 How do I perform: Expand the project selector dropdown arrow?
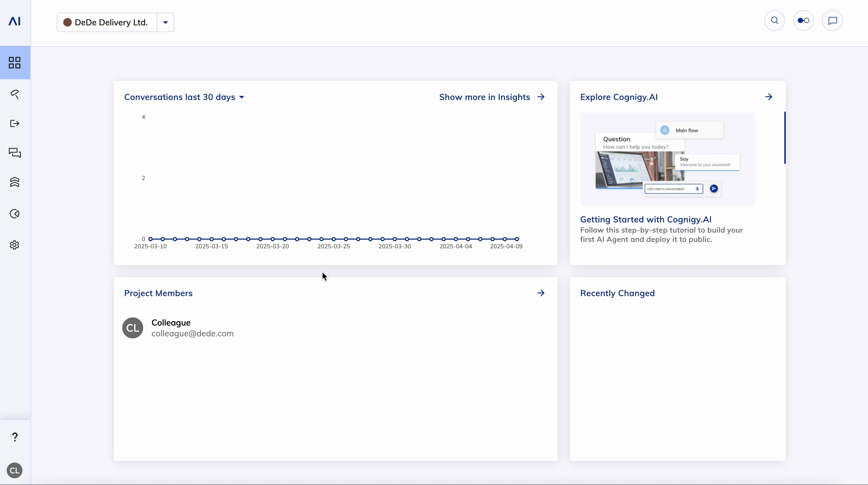[165, 22]
